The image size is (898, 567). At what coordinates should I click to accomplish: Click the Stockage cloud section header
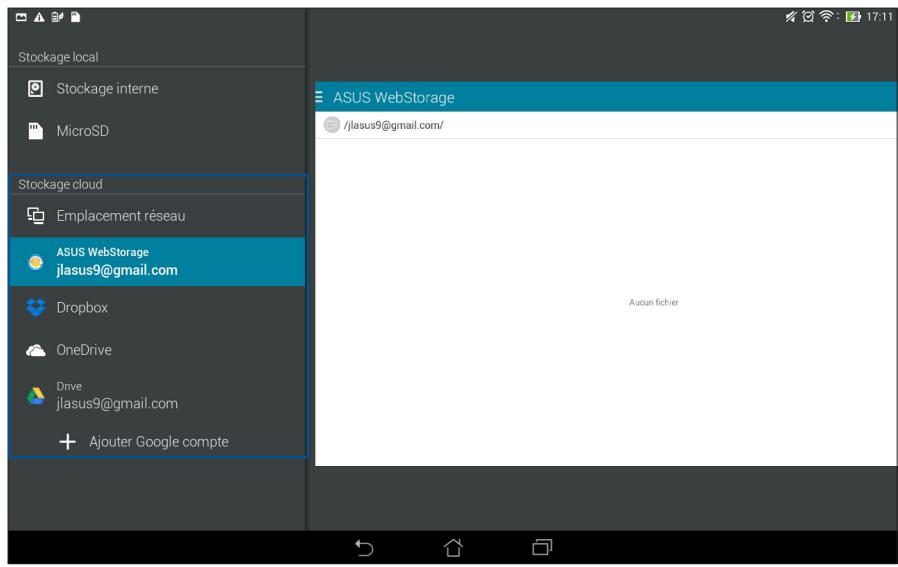point(60,184)
